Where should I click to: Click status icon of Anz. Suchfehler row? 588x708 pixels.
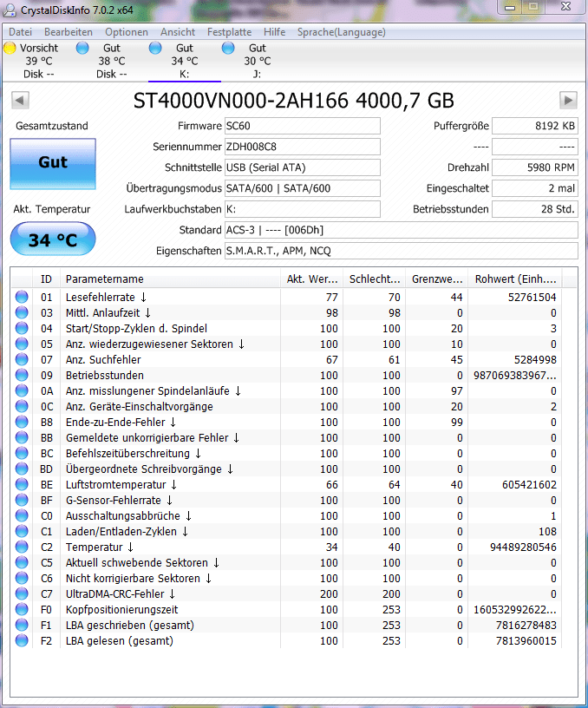click(22, 359)
